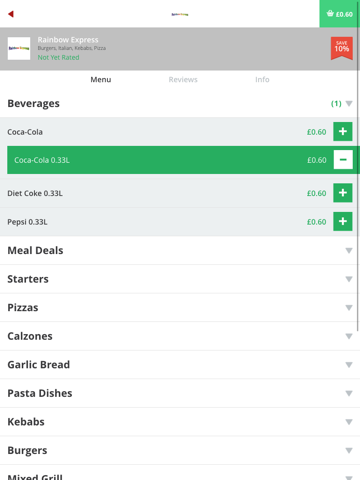Screen dimensions: 360x480
Task: Tap the Save 10% ribbon badge
Action: (342, 48)
